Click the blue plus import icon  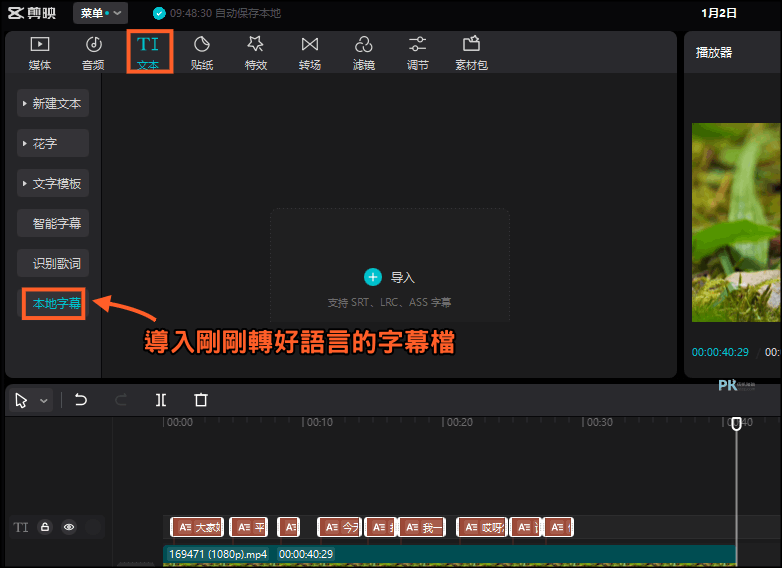373,277
